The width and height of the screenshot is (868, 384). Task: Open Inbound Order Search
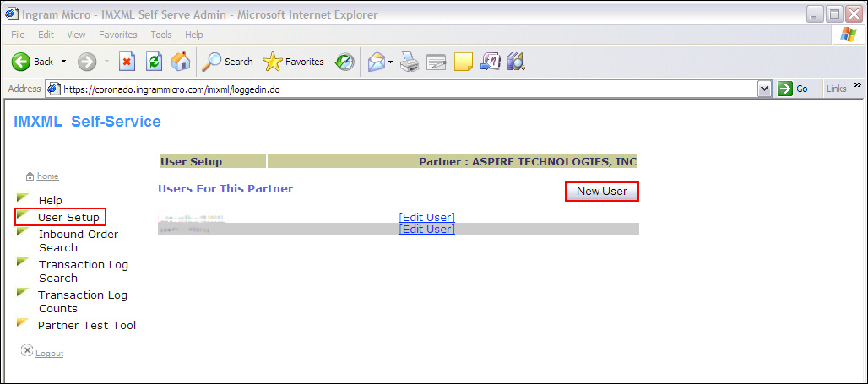pyautogui.click(x=78, y=241)
